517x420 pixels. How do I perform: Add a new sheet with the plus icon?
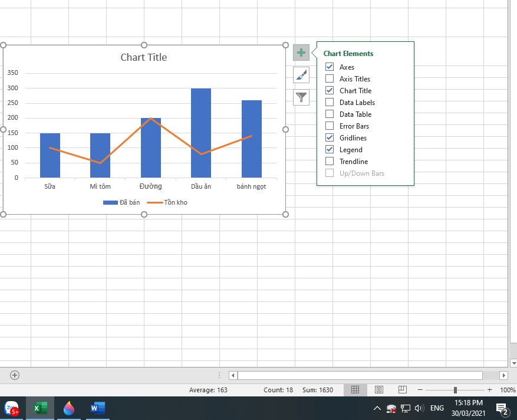(x=15, y=375)
